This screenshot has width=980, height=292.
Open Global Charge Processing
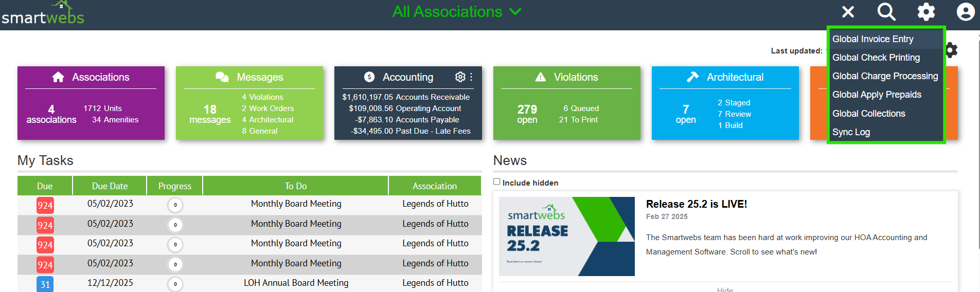(885, 76)
